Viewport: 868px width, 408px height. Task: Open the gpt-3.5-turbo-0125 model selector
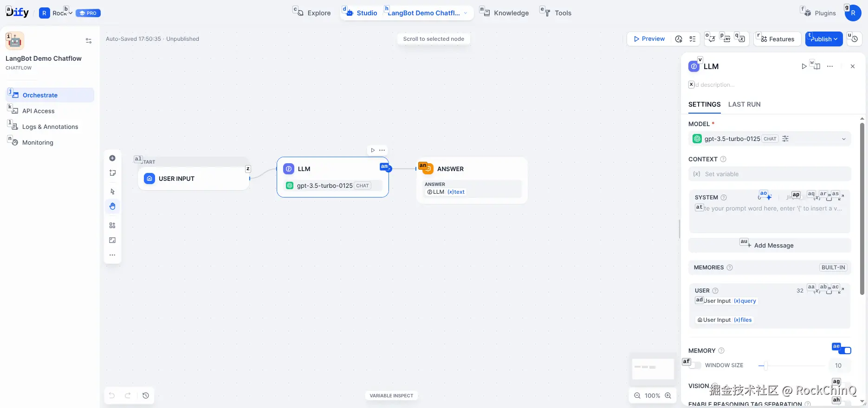(x=770, y=139)
